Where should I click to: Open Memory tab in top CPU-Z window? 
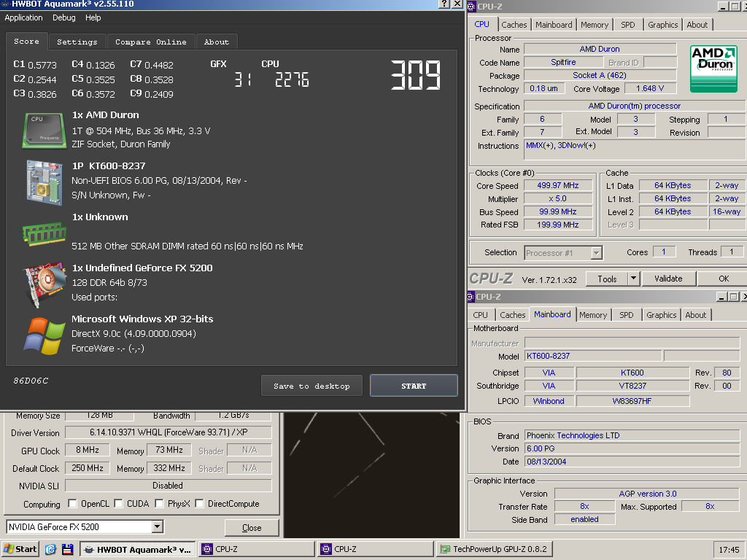(595, 25)
